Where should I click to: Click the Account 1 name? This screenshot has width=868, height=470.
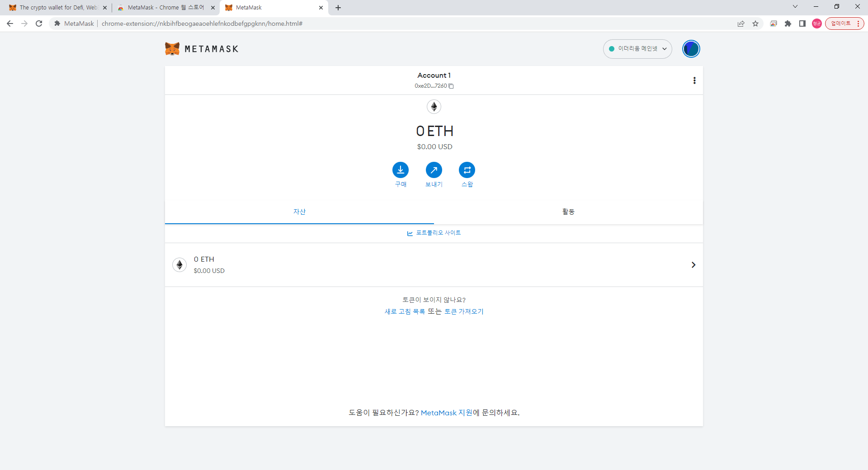434,75
